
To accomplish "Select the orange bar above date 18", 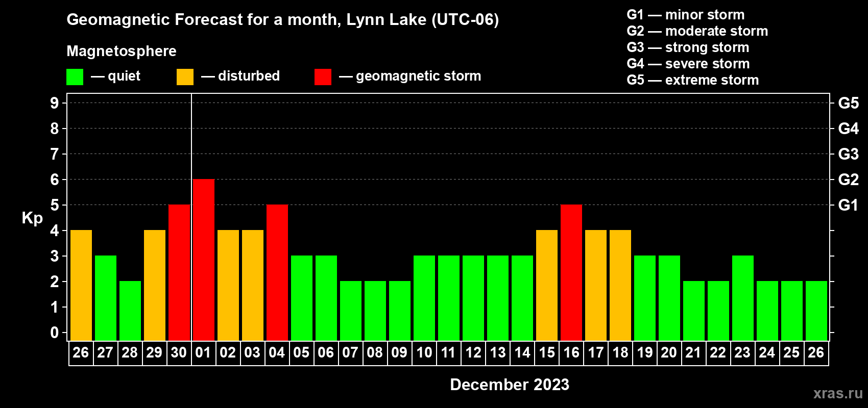I will (x=620, y=286).
